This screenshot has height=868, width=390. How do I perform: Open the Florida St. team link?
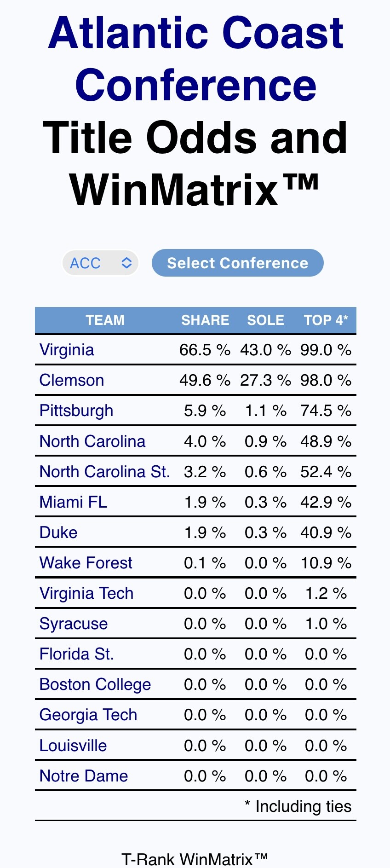coord(77,654)
